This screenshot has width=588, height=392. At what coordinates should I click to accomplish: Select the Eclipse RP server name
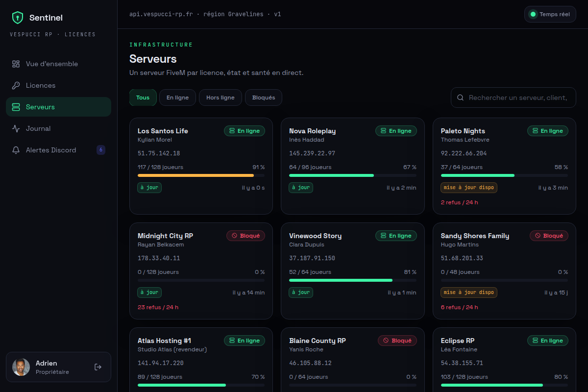point(458,341)
